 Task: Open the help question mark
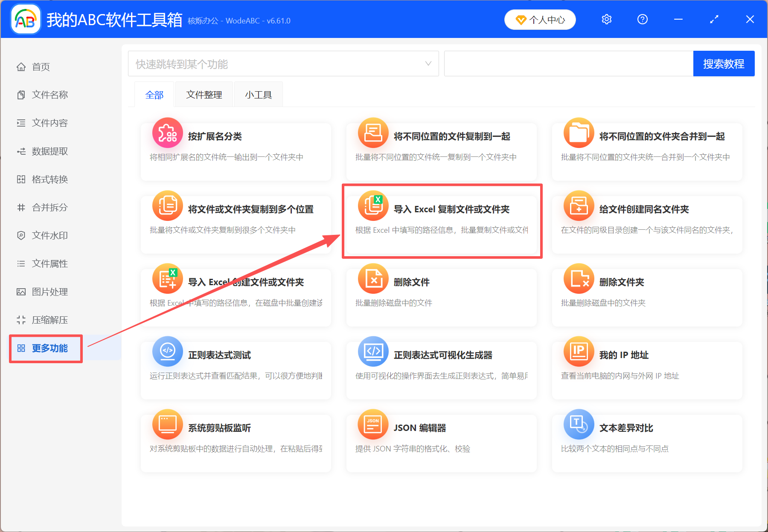(x=642, y=19)
